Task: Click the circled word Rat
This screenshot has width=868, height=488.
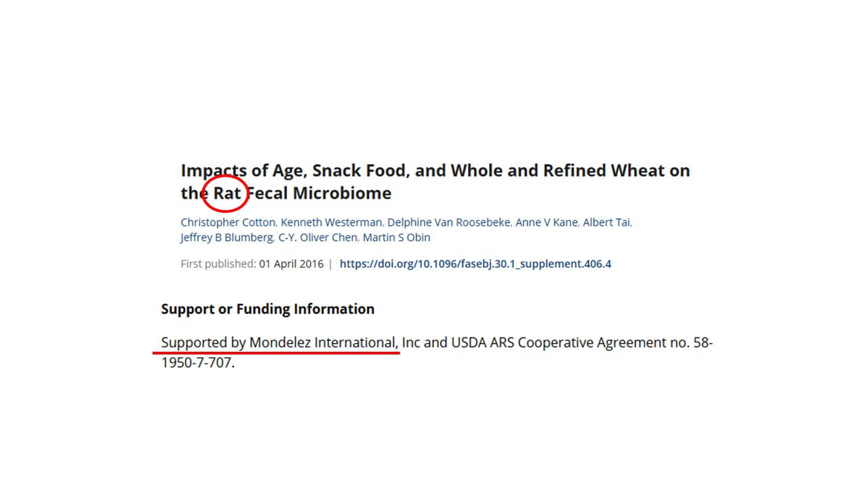Action: click(x=228, y=193)
